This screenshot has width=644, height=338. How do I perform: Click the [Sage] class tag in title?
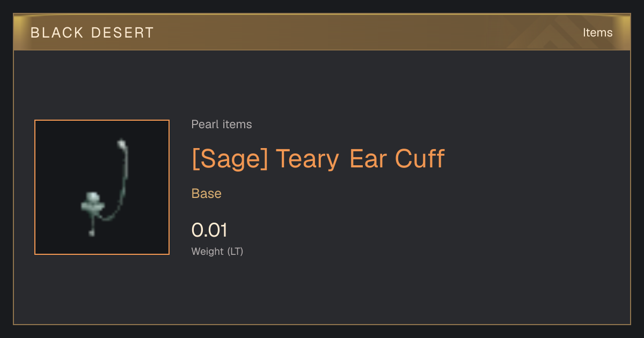point(230,159)
